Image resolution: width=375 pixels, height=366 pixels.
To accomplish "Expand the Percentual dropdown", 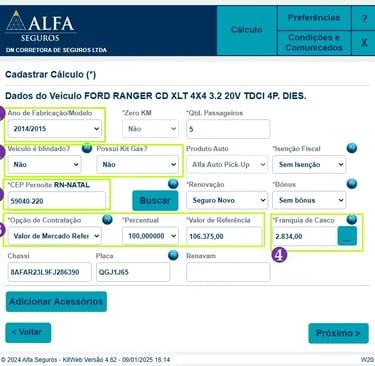I will [x=150, y=236].
